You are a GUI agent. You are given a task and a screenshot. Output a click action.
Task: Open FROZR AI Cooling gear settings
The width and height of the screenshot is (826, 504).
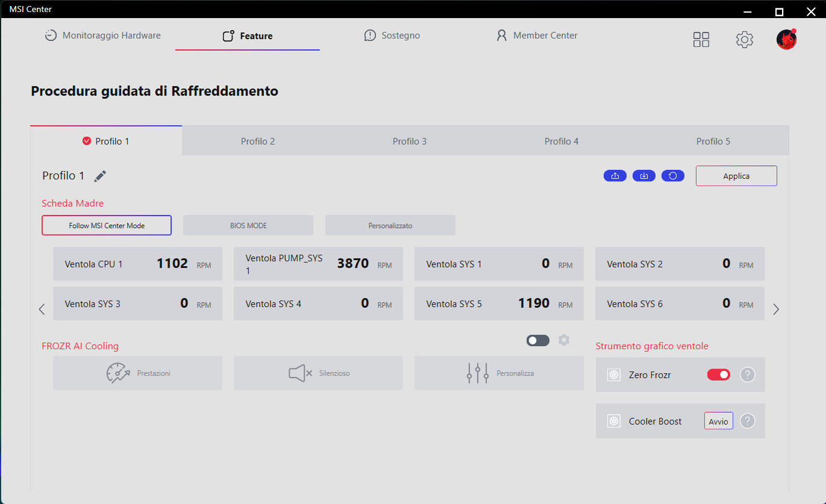coord(564,340)
